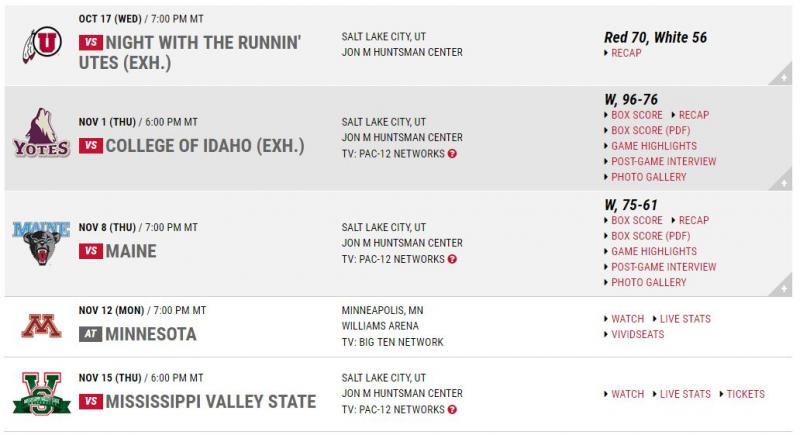Click the Maine Black Bears logo
The width and height of the screenshot is (800, 435).
[x=41, y=243]
